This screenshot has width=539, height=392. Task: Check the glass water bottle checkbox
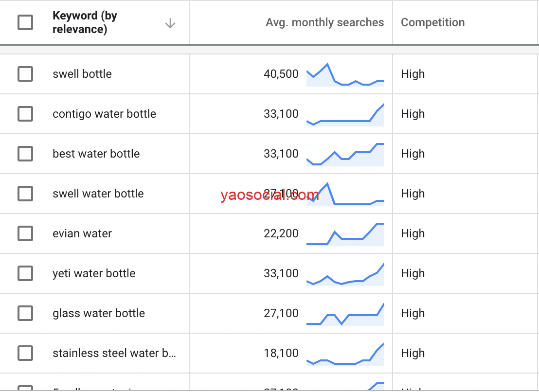[x=25, y=313]
